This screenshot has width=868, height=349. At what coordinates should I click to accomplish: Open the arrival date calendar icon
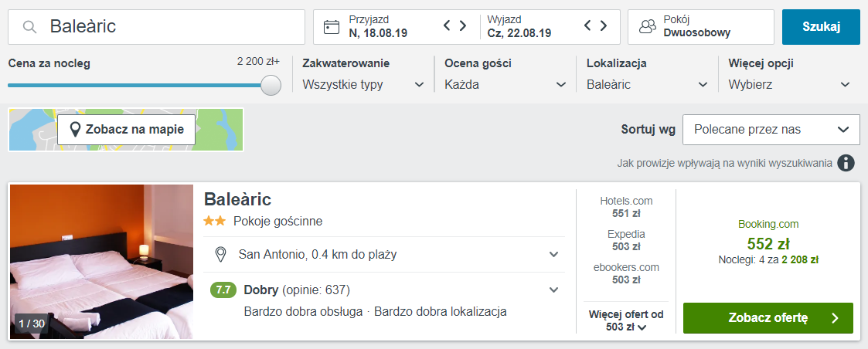tap(331, 27)
